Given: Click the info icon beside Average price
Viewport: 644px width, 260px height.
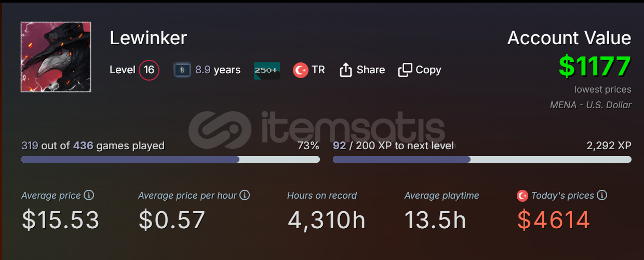Looking at the screenshot, I should tap(89, 196).
